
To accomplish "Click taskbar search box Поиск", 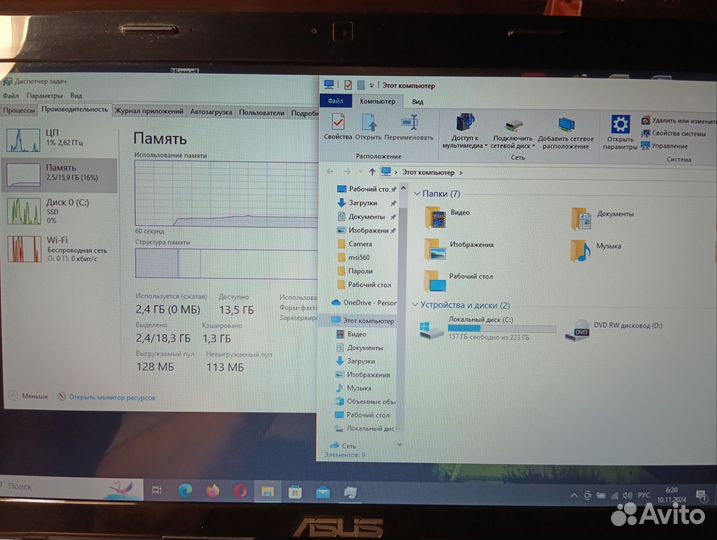I will click(71, 487).
